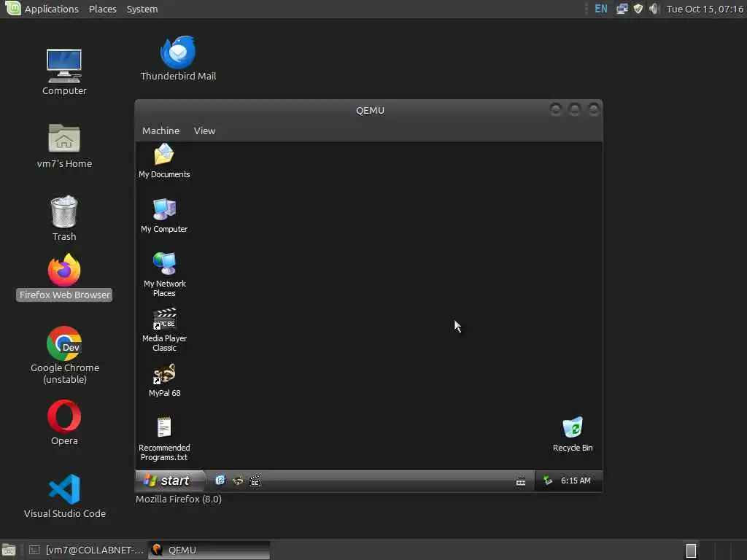
Task: Select Google Chrome (unstable) desktop icon
Action: [x=64, y=355]
